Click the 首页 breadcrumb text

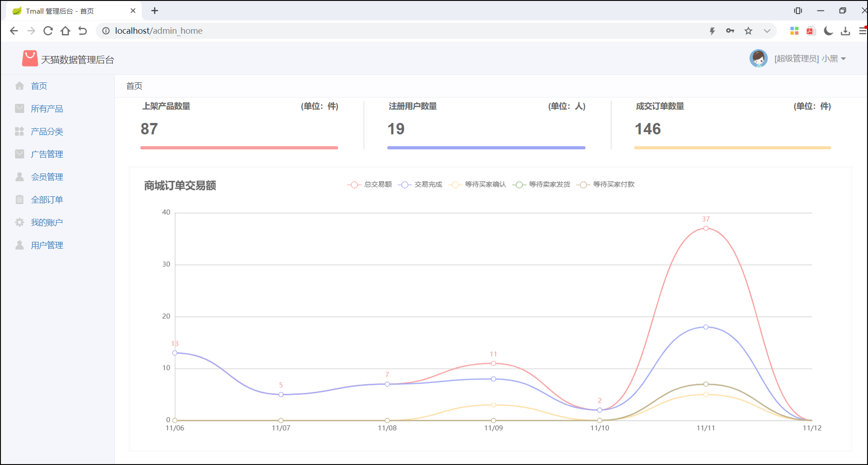tap(134, 86)
